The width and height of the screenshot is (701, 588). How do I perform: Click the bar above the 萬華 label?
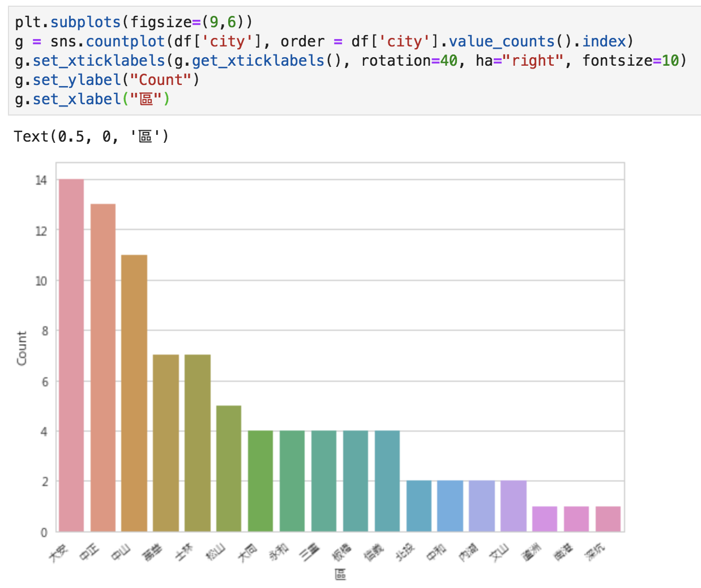click(x=166, y=443)
